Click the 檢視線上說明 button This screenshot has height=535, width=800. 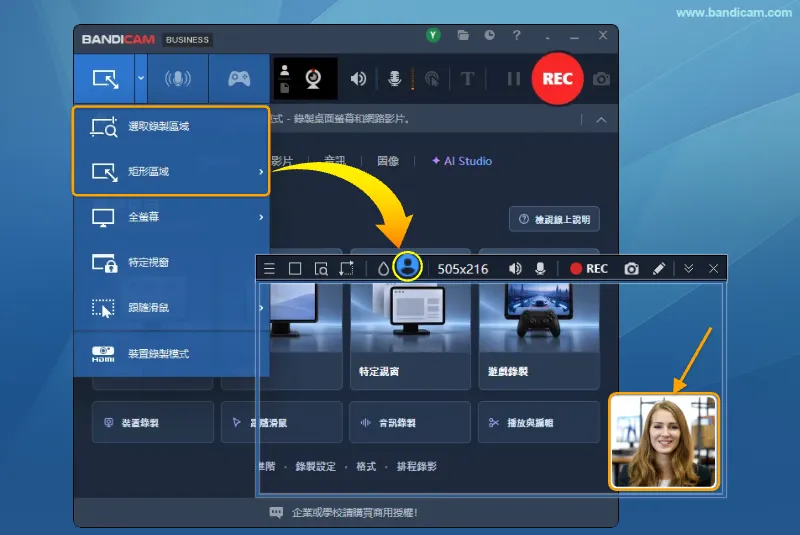point(554,219)
